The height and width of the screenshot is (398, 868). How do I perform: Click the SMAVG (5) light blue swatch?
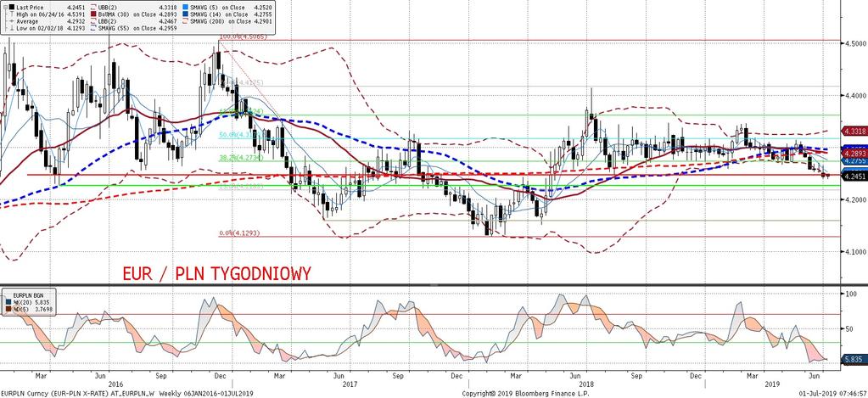186,7
